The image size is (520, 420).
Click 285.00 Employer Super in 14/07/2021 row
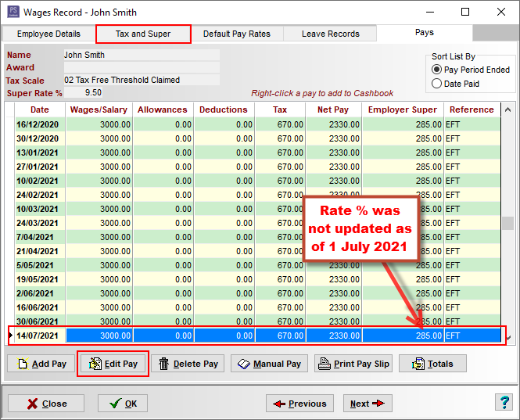coord(403,336)
